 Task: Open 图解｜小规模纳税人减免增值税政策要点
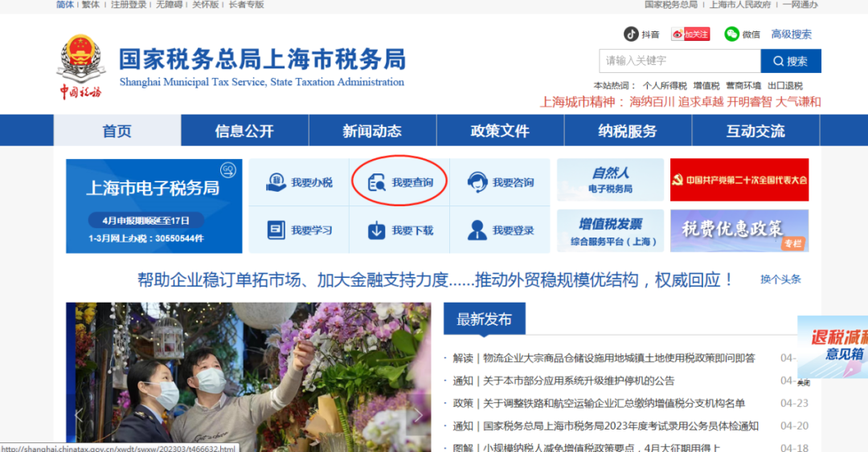pos(587,447)
